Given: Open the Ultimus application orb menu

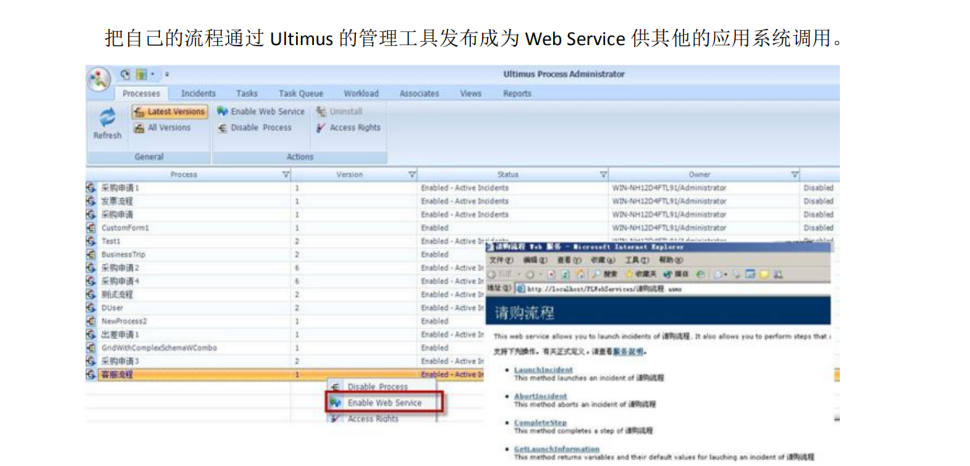Looking at the screenshot, I should (x=98, y=79).
